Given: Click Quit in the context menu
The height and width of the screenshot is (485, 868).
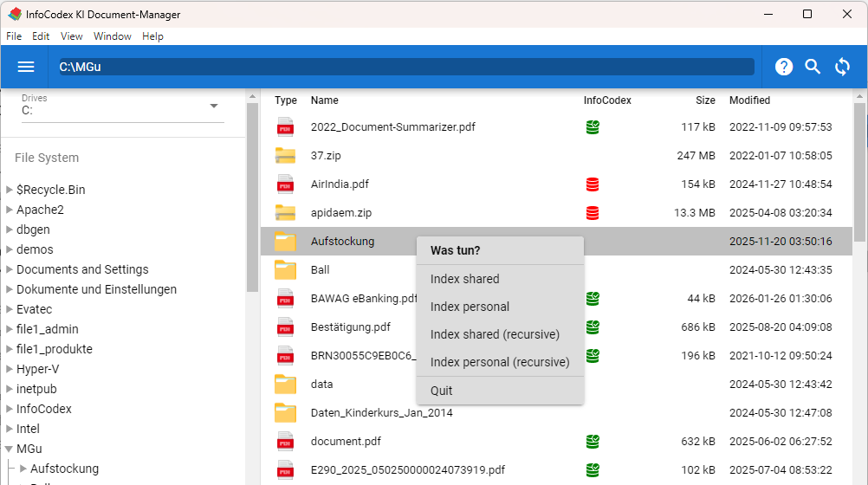Looking at the screenshot, I should coord(442,391).
